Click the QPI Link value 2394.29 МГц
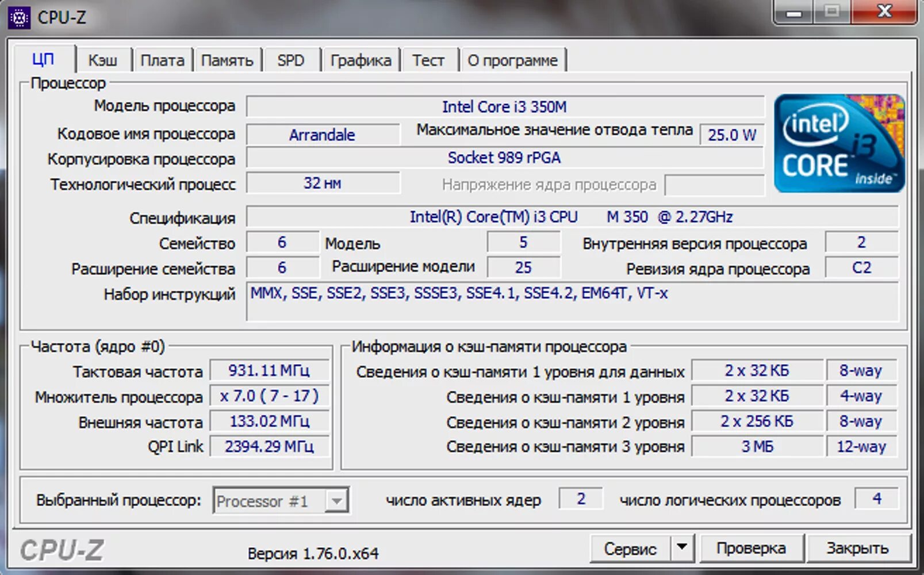 (x=269, y=446)
